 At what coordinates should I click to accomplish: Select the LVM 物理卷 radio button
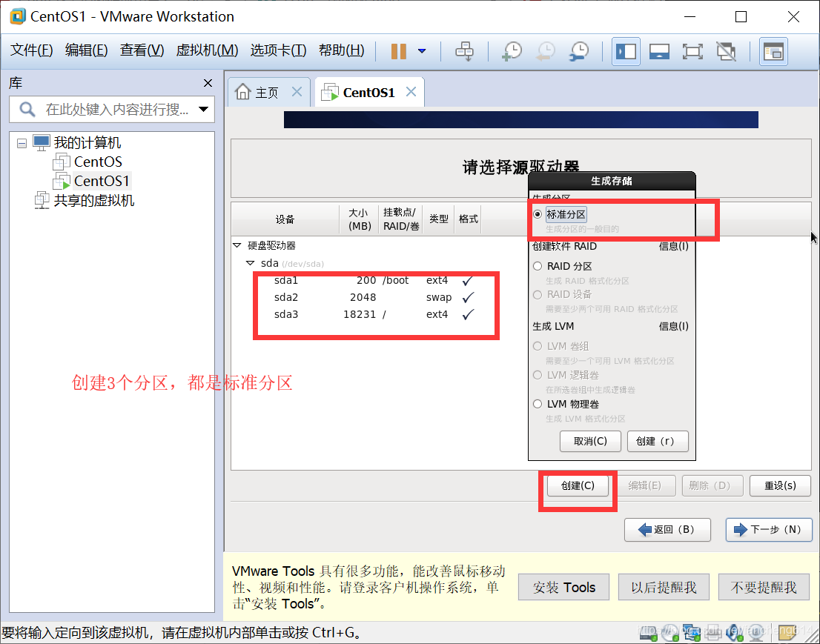[537, 404]
